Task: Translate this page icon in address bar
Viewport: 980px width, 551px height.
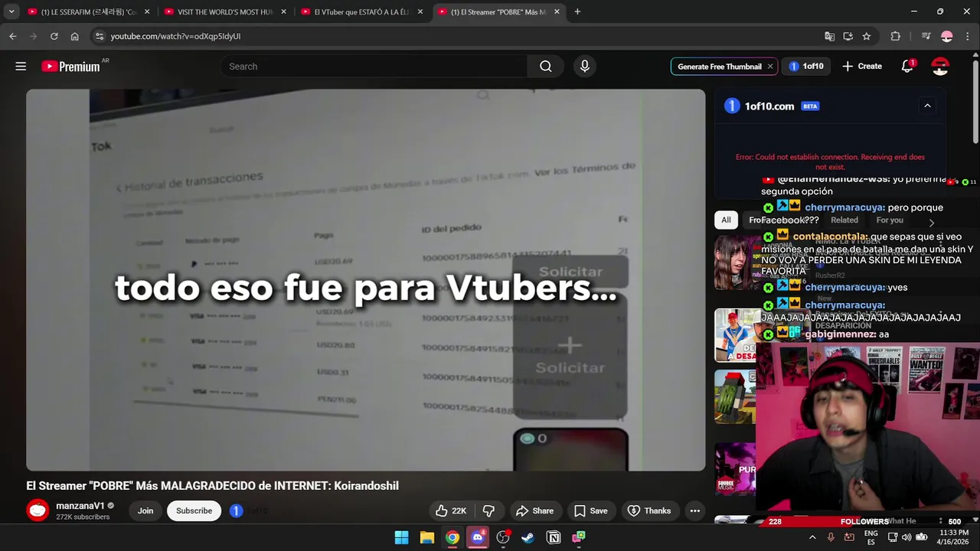Action: pos(829,36)
